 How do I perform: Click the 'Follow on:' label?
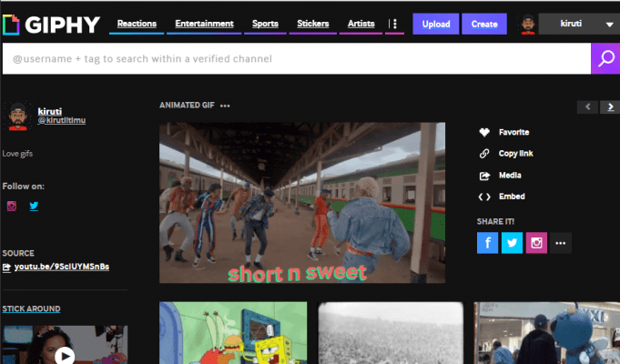pyautogui.click(x=24, y=187)
